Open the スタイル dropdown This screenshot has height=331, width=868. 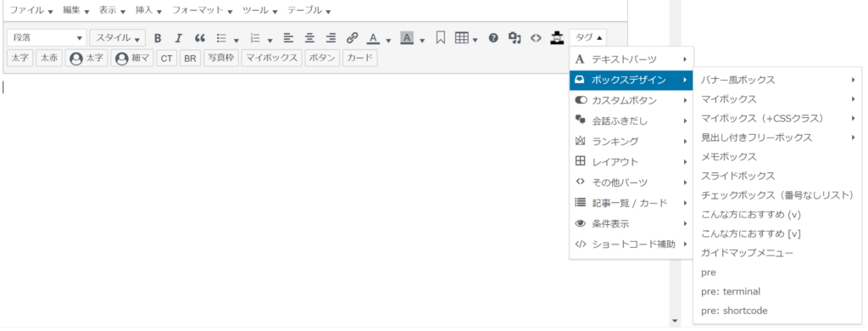[118, 38]
